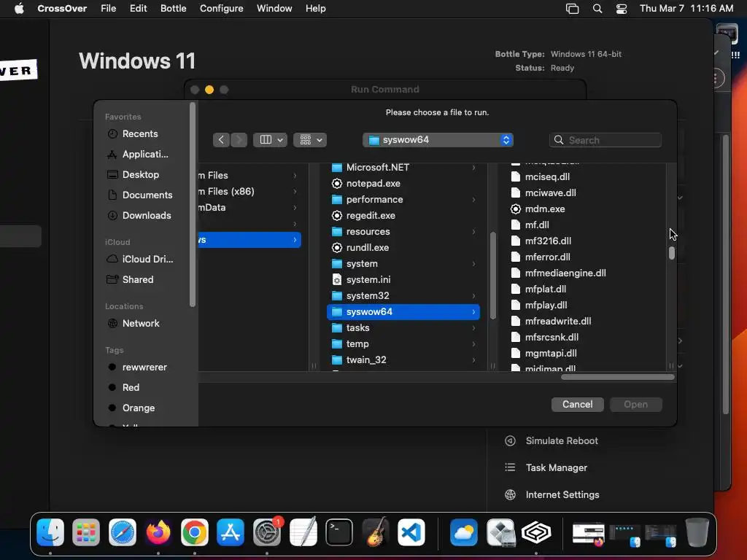Click the Search field

pyautogui.click(x=605, y=140)
